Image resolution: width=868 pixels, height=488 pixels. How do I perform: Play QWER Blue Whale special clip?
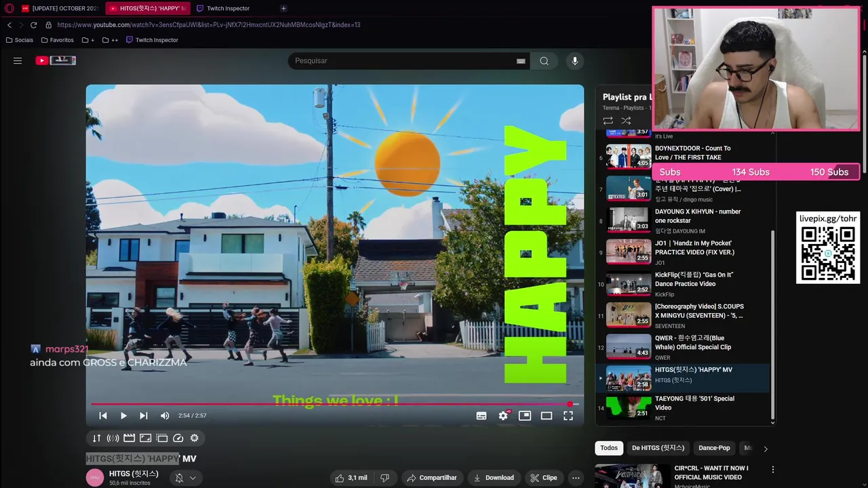[x=683, y=346]
